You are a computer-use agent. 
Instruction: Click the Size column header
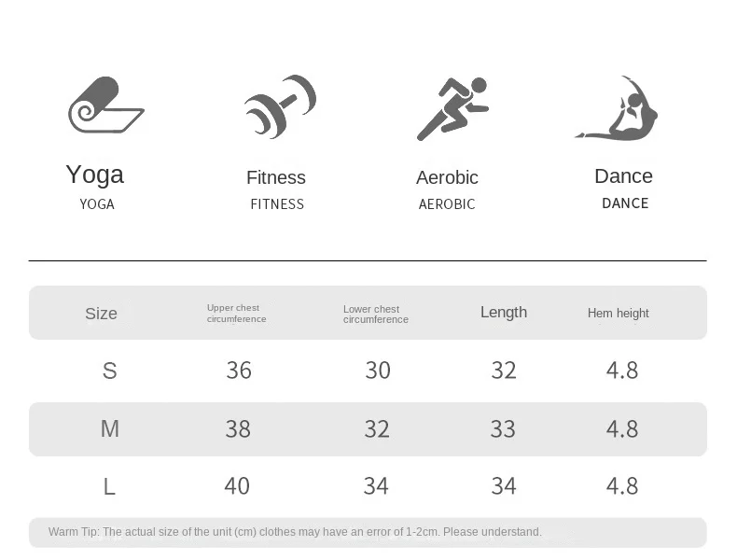(101, 314)
